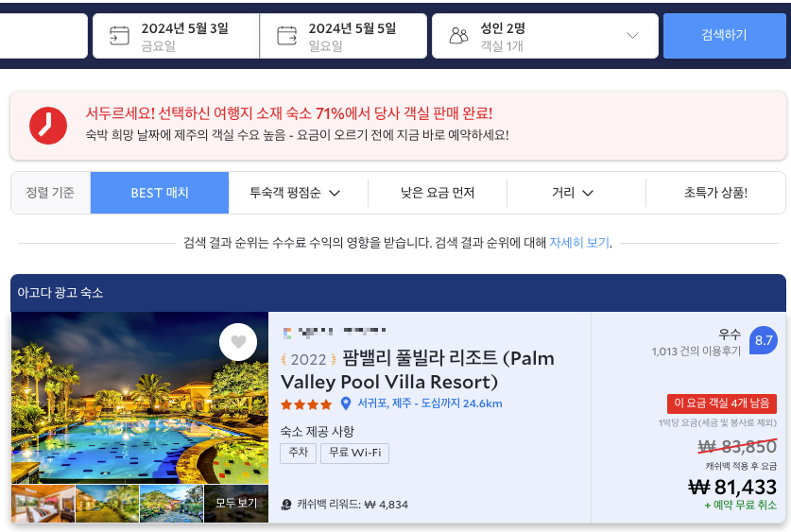Click the 8.7 review score badge
This screenshot has width=791, height=532.
click(764, 340)
